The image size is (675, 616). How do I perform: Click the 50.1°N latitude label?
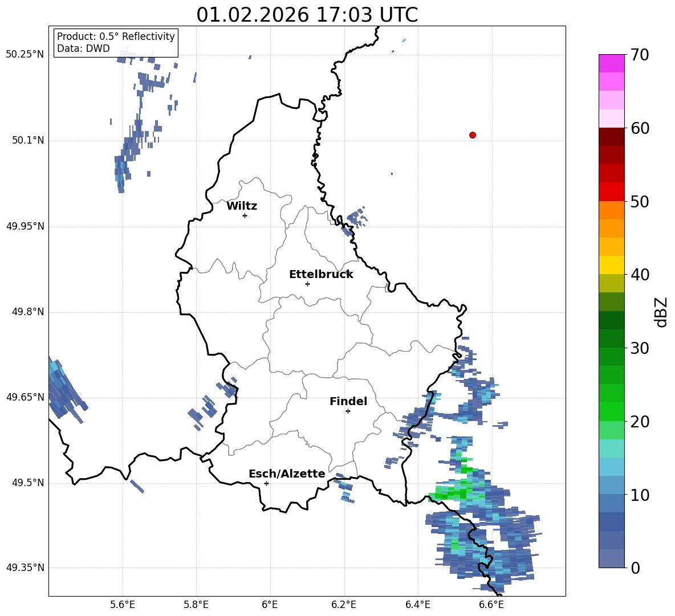click(28, 140)
